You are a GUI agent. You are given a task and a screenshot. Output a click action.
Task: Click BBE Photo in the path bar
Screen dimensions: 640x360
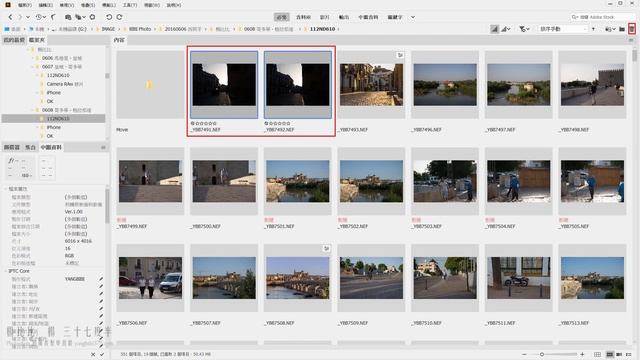point(140,29)
